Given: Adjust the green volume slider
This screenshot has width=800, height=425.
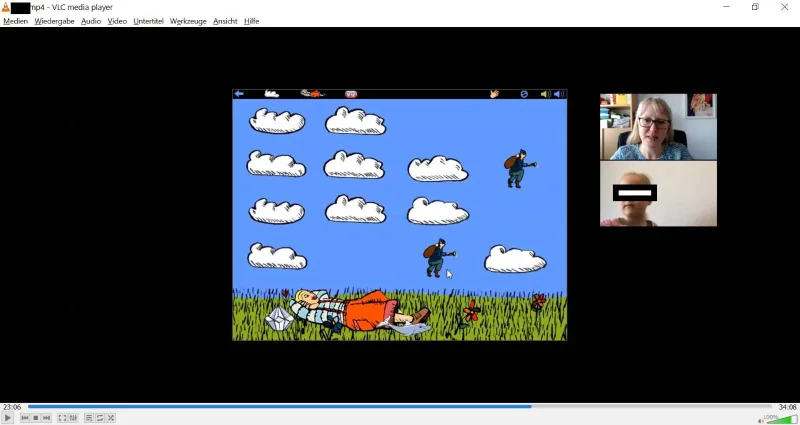Looking at the screenshot, I should point(782,419).
